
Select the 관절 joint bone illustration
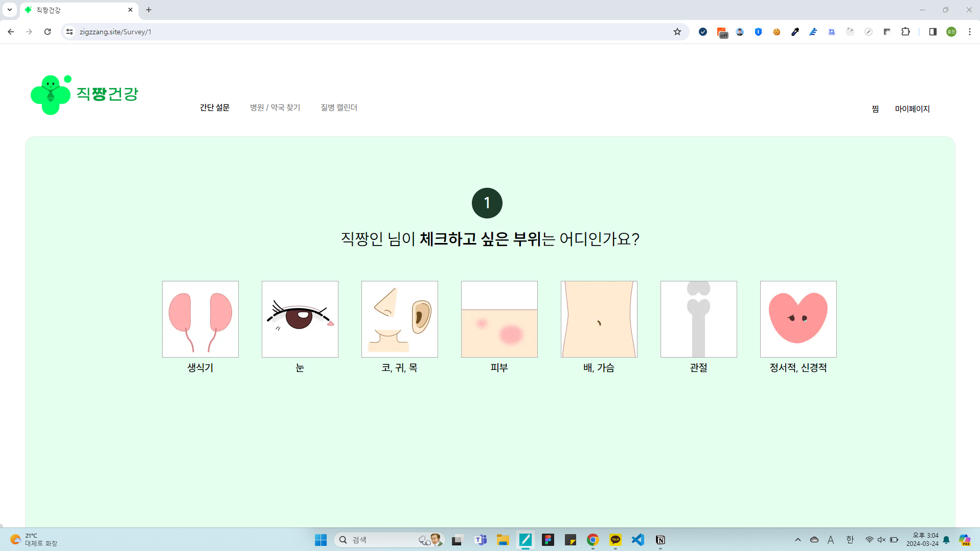[698, 319]
